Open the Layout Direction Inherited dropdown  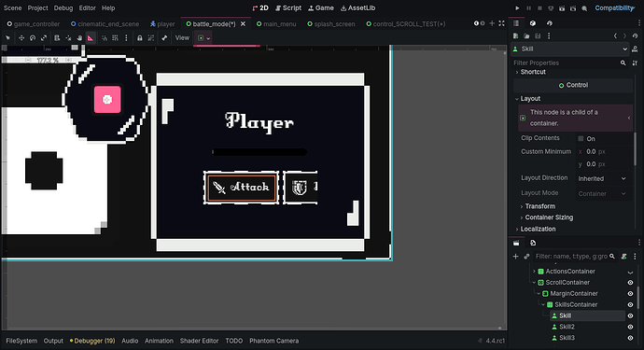602,178
